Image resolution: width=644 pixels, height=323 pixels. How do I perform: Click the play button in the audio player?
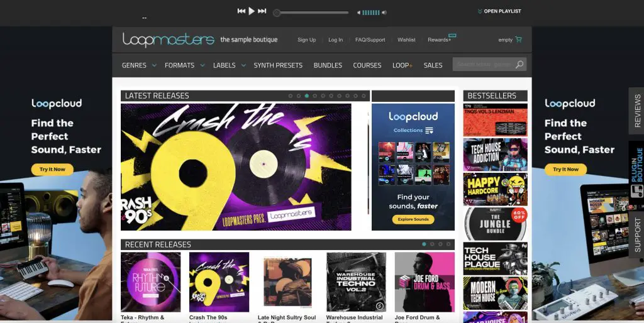coord(252,11)
